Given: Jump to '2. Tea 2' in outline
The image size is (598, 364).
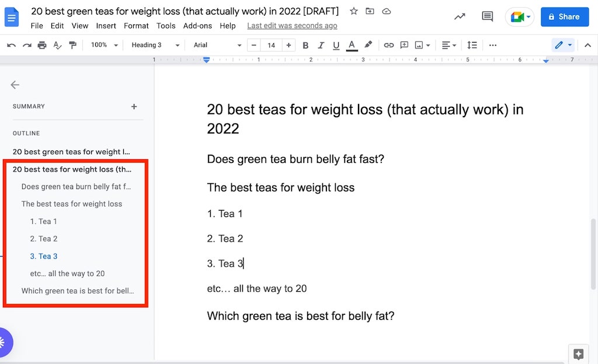Looking at the screenshot, I should coord(44,239).
